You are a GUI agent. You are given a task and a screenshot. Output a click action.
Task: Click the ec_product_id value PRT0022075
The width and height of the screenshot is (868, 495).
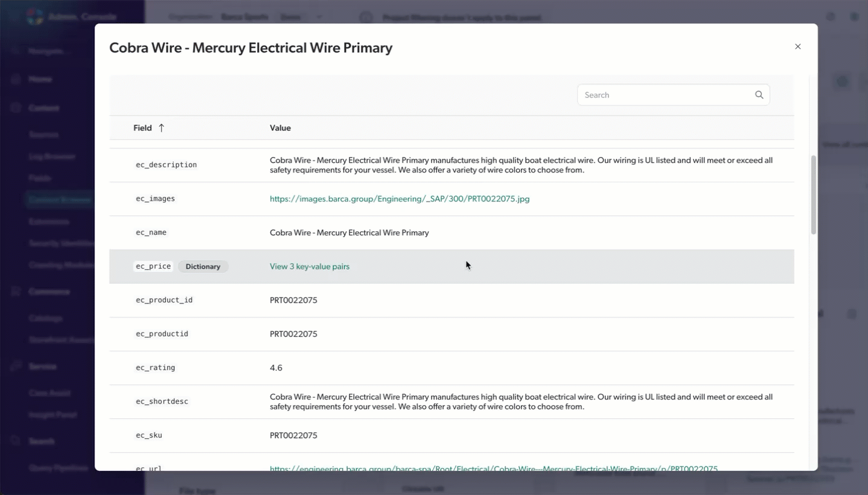(x=293, y=300)
